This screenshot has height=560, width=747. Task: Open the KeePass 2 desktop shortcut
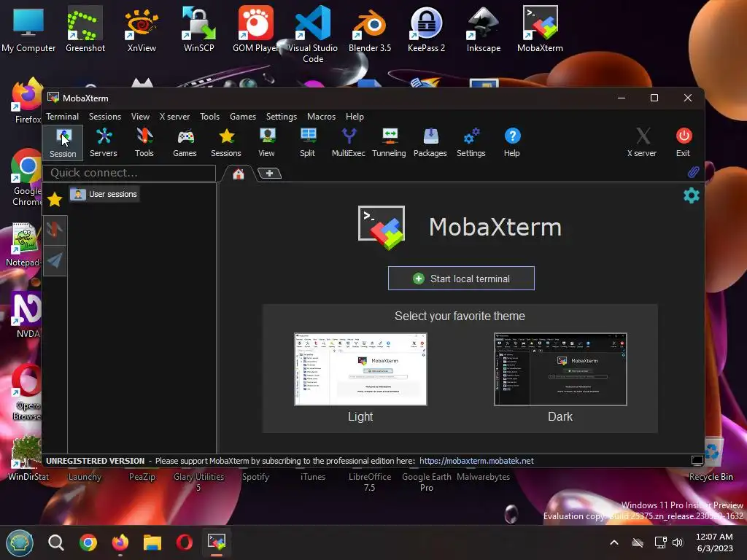(x=426, y=29)
